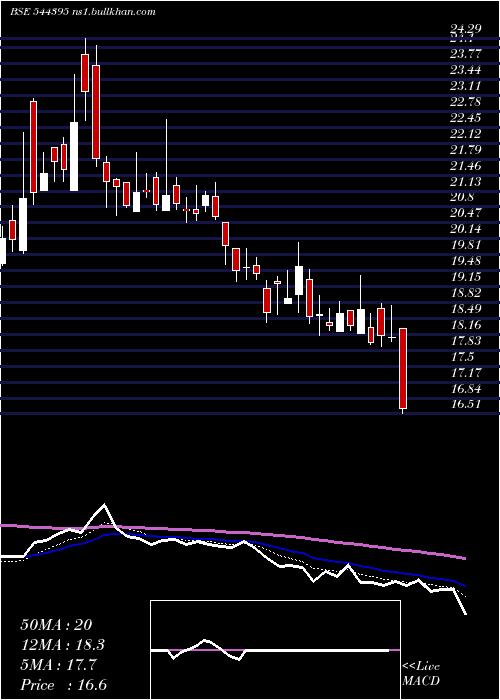The width and height of the screenshot is (500, 700).
Task: Click the 18.82 price axis label
Action: 466,293
